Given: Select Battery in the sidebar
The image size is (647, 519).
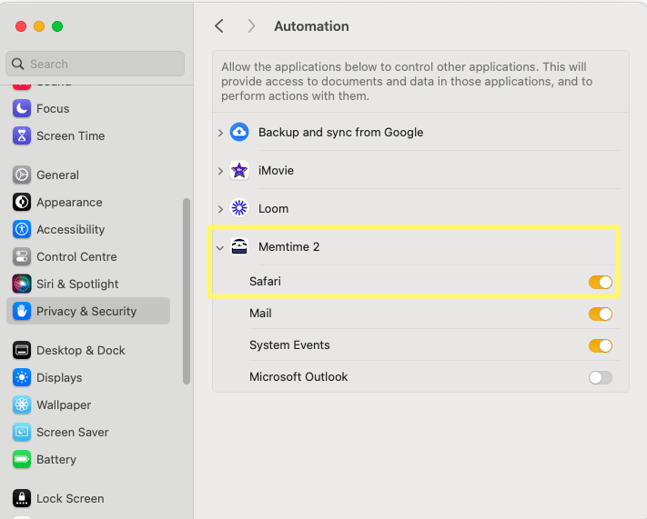Looking at the screenshot, I should (88, 459).
